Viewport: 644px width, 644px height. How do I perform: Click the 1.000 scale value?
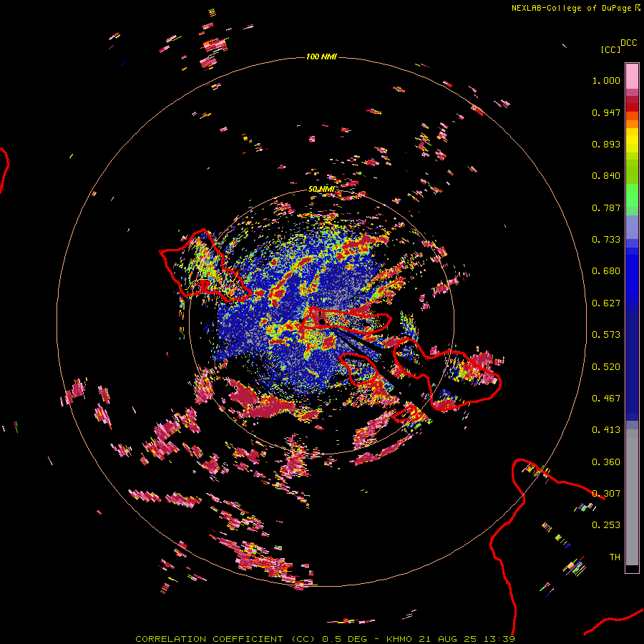pyautogui.click(x=606, y=80)
